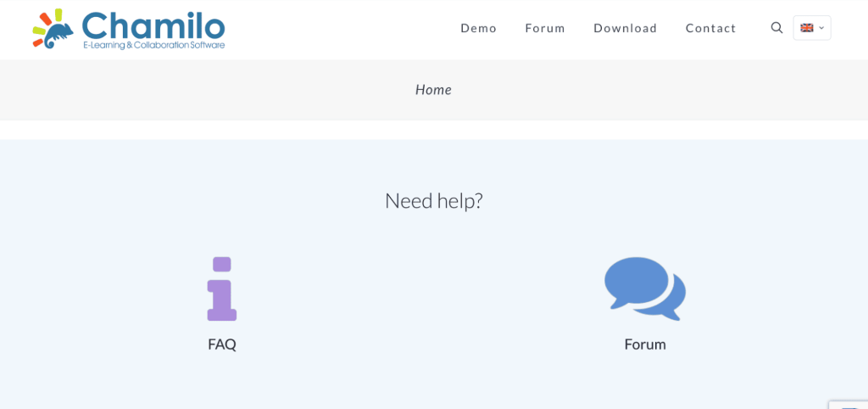
Task: Click the FAQ text link
Action: (222, 345)
